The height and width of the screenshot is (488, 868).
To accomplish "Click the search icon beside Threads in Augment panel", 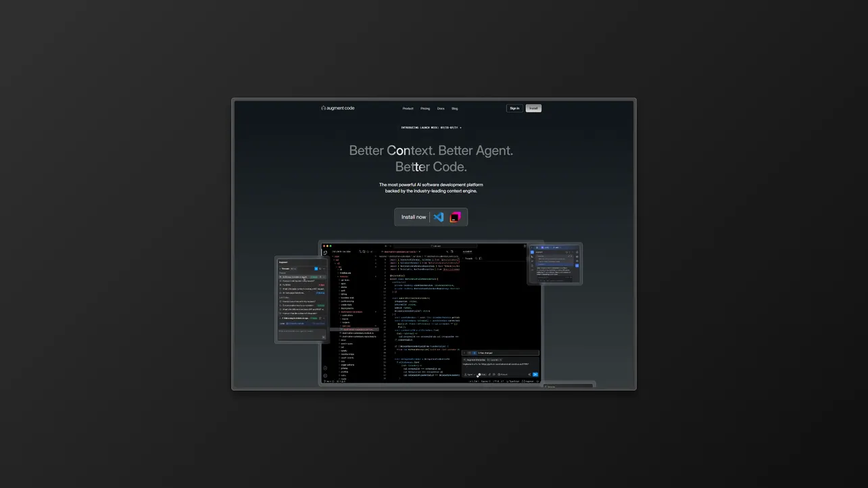I will pyautogui.click(x=320, y=268).
